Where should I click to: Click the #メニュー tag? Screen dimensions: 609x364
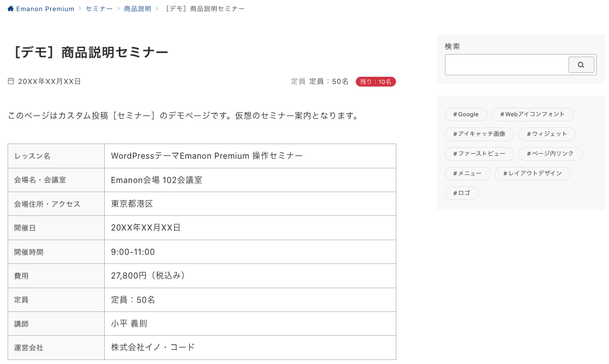click(468, 173)
